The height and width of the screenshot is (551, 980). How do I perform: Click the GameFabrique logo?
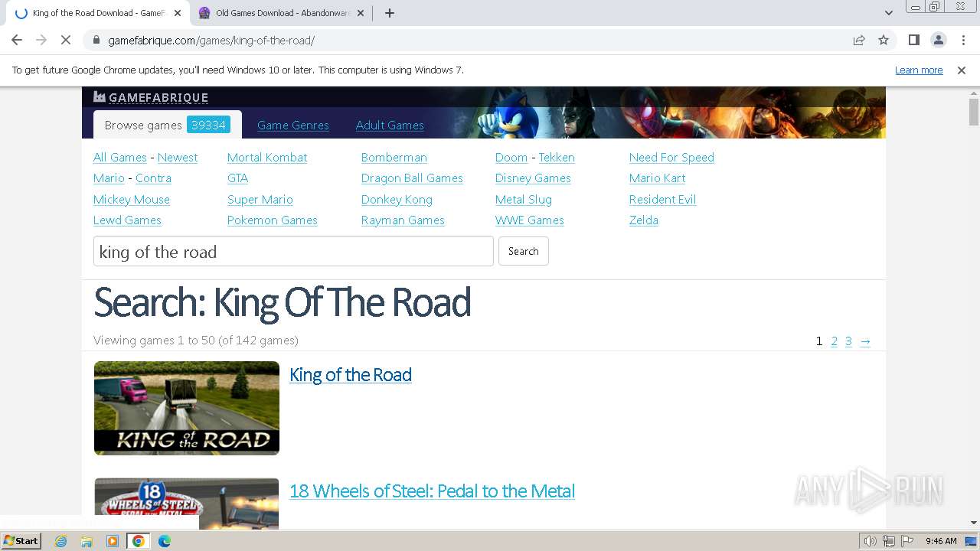pos(151,97)
